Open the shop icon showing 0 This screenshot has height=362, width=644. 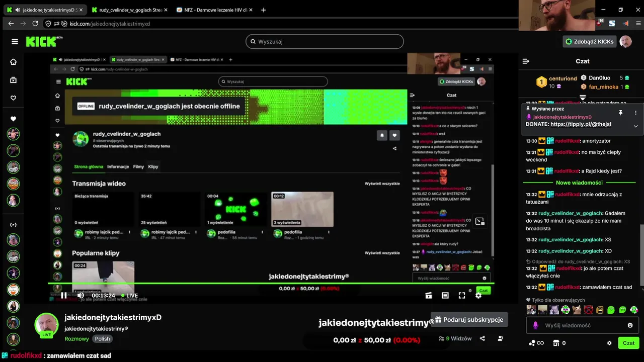click(559, 343)
